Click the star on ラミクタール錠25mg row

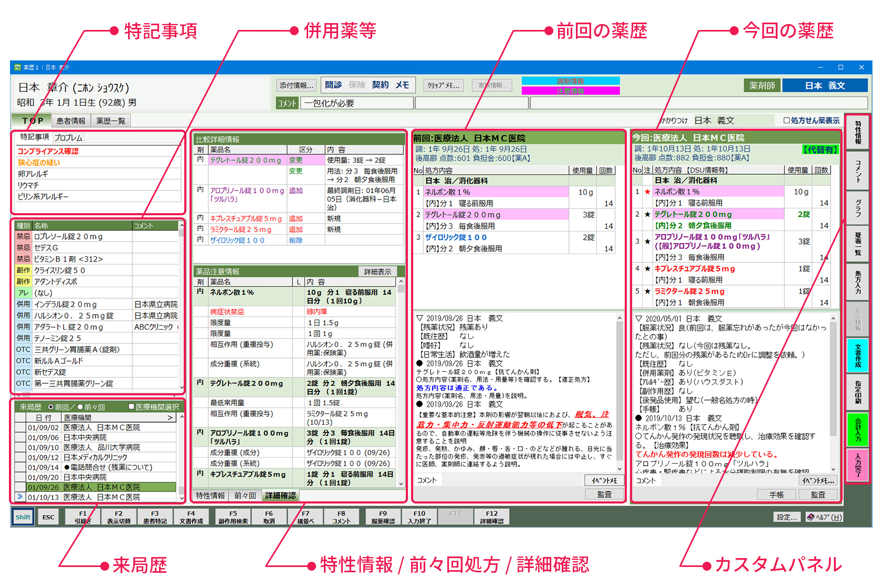(647, 291)
